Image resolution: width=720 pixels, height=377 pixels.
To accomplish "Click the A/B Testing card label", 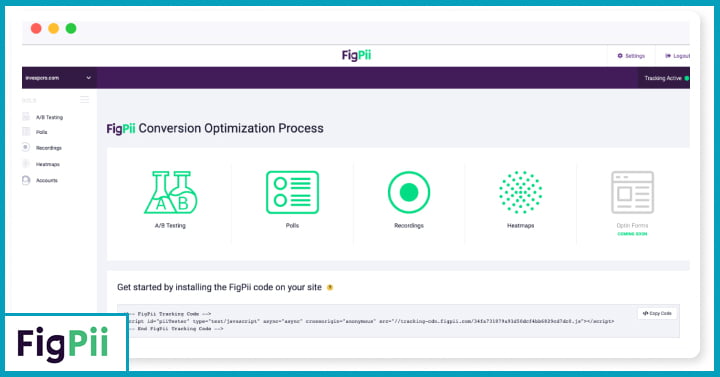I will point(170,225).
